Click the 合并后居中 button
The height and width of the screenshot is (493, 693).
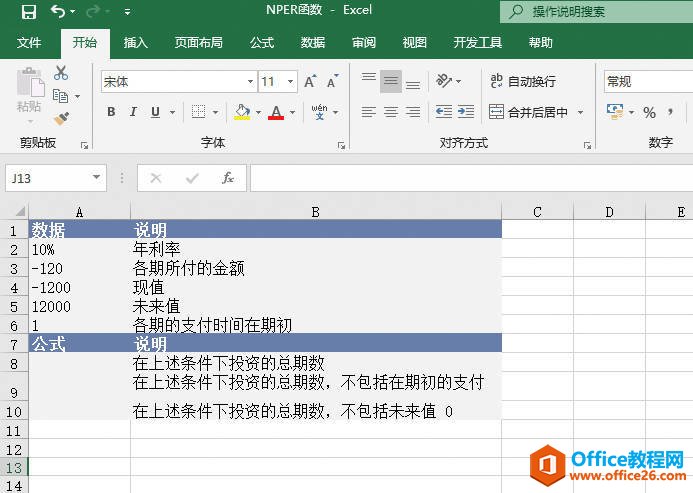528,112
